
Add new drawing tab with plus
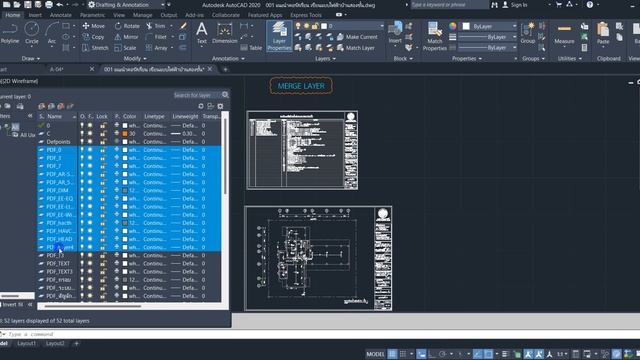coord(225,69)
